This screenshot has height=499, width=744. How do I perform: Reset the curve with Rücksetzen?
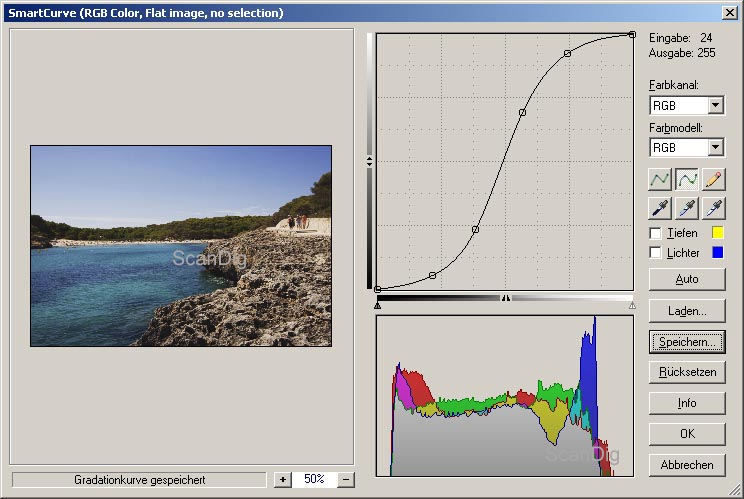pyautogui.click(x=686, y=372)
